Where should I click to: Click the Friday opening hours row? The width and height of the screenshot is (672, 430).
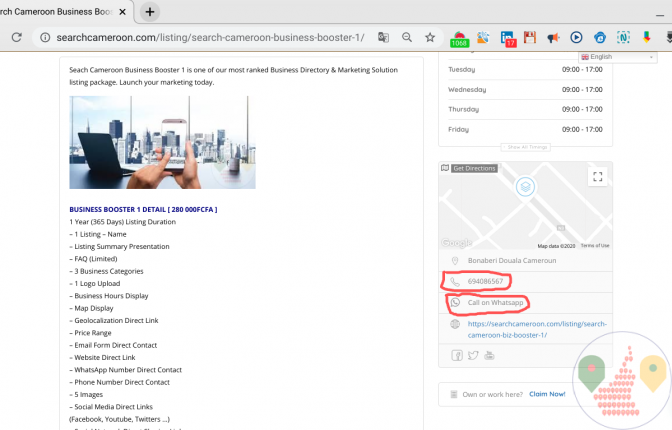[x=525, y=129]
